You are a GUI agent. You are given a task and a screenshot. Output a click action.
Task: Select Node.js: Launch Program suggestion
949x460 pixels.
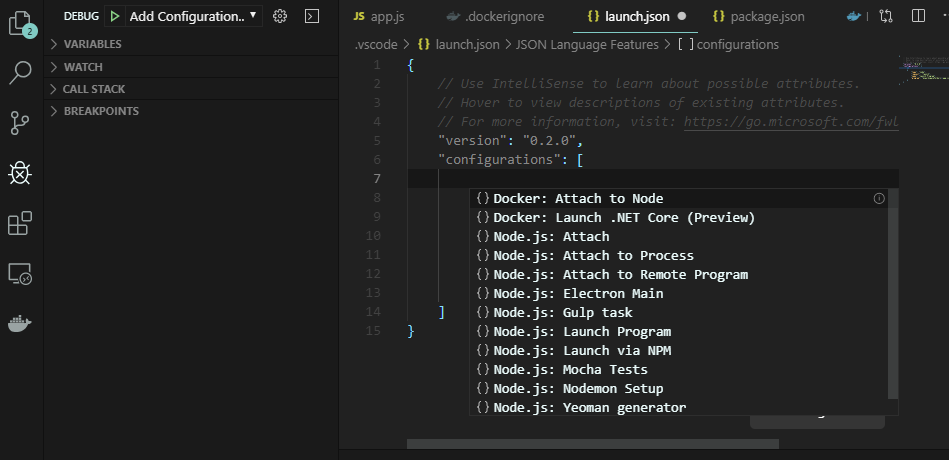pyautogui.click(x=680, y=331)
